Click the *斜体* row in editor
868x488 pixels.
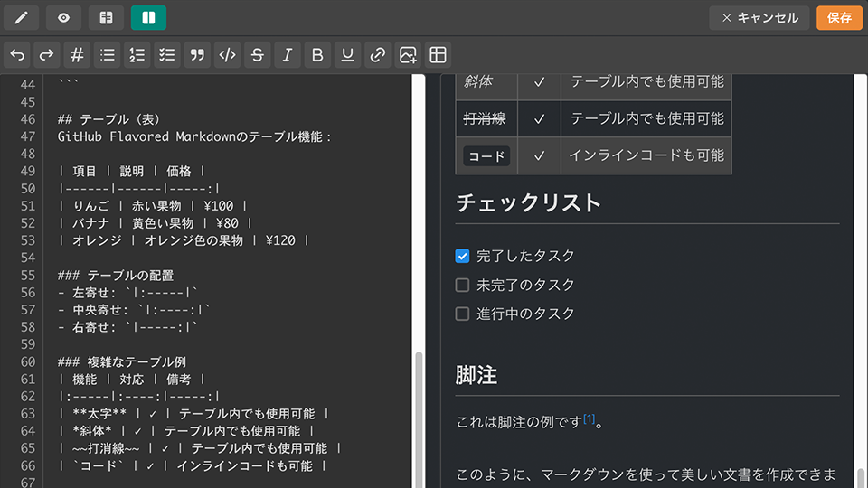(x=186, y=431)
